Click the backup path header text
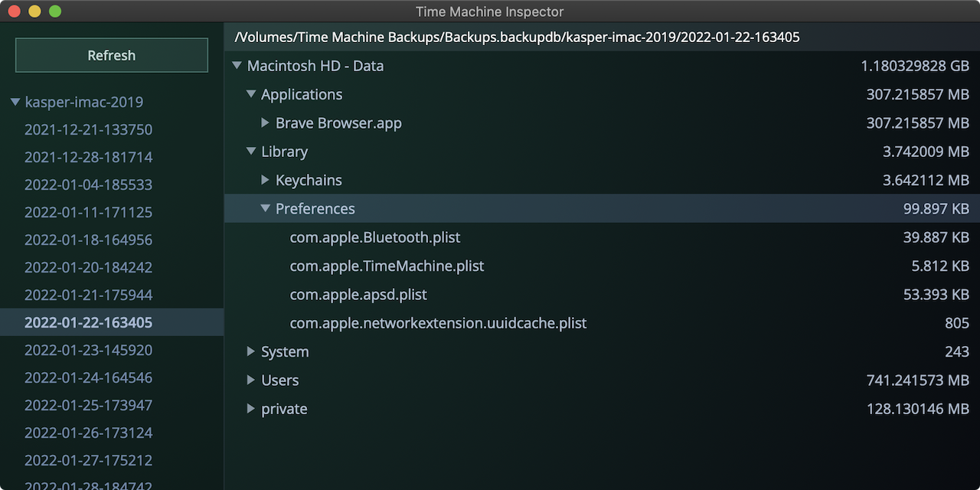Viewport: 980px width, 490px height. 518,37
